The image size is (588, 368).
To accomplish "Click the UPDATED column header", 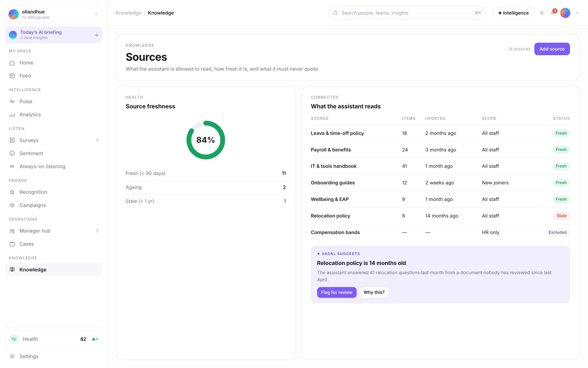I will (x=435, y=118).
